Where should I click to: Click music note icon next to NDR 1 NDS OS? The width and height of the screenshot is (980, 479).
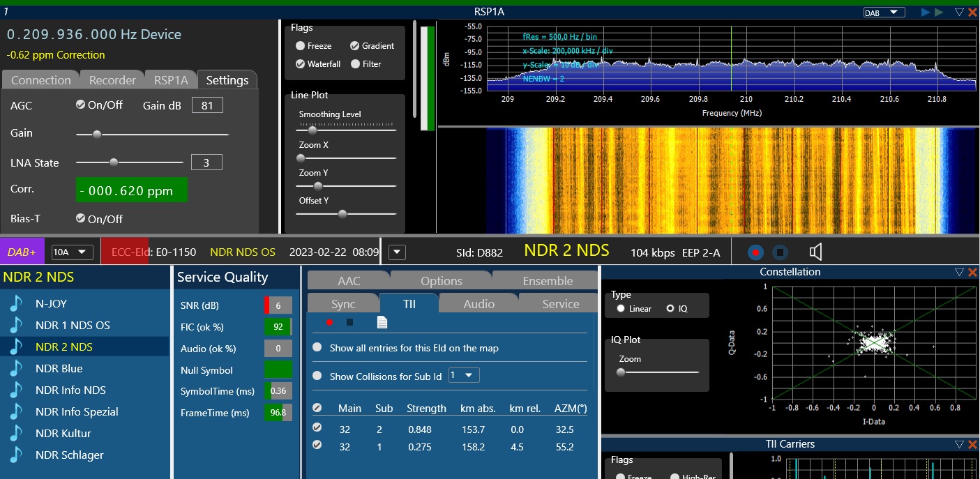pyautogui.click(x=15, y=325)
